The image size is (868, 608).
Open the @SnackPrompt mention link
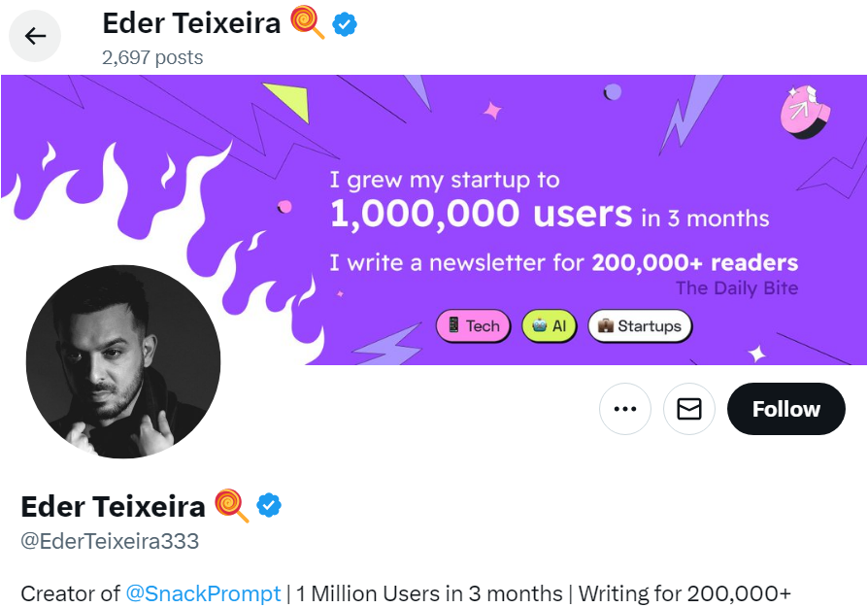coord(203,592)
